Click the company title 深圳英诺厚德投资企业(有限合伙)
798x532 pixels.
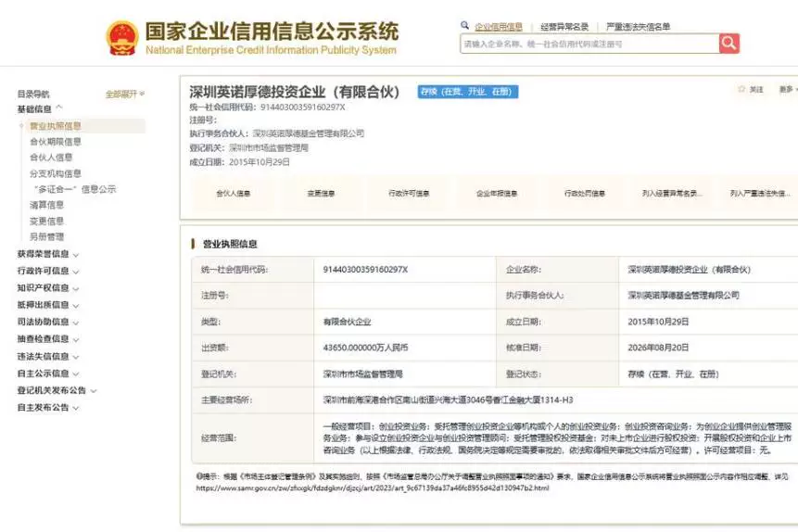click(294, 92)
